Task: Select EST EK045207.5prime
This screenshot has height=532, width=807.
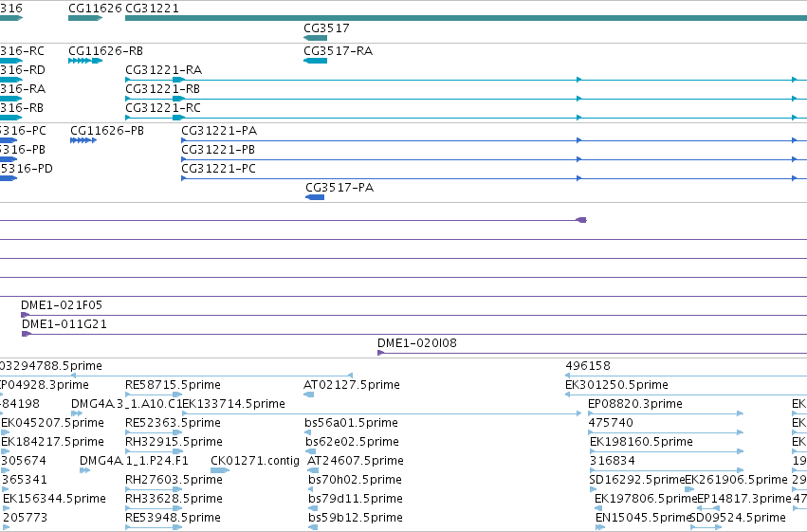Action: [52, 422]
